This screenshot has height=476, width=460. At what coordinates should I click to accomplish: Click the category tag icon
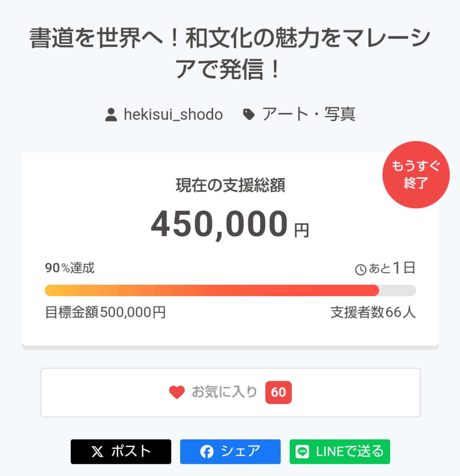click(x=249, y=114)
